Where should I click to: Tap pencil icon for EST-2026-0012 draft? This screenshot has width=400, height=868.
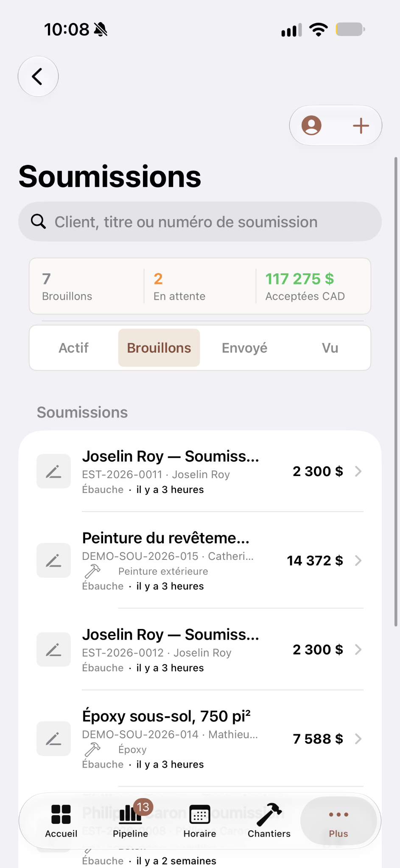pos(53,649)
